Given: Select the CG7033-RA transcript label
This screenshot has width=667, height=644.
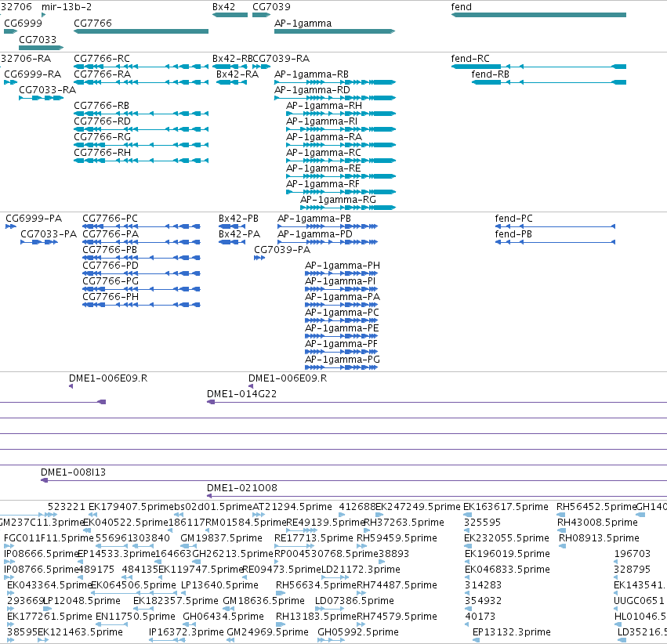Looking at the screenshot, I should (x=47, y=90).
